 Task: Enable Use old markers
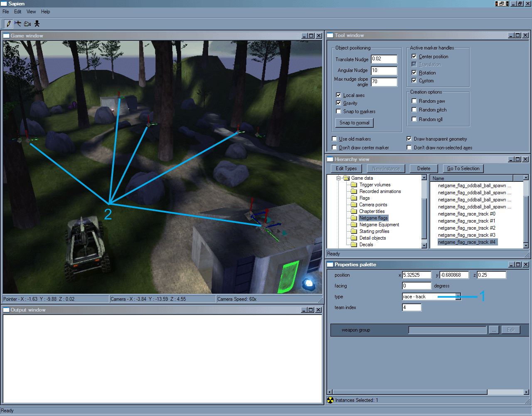point(334,139)
